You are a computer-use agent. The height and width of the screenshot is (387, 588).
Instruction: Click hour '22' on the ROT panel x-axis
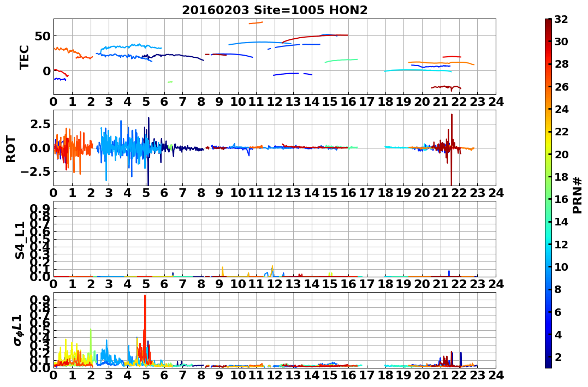click(459, 193)
